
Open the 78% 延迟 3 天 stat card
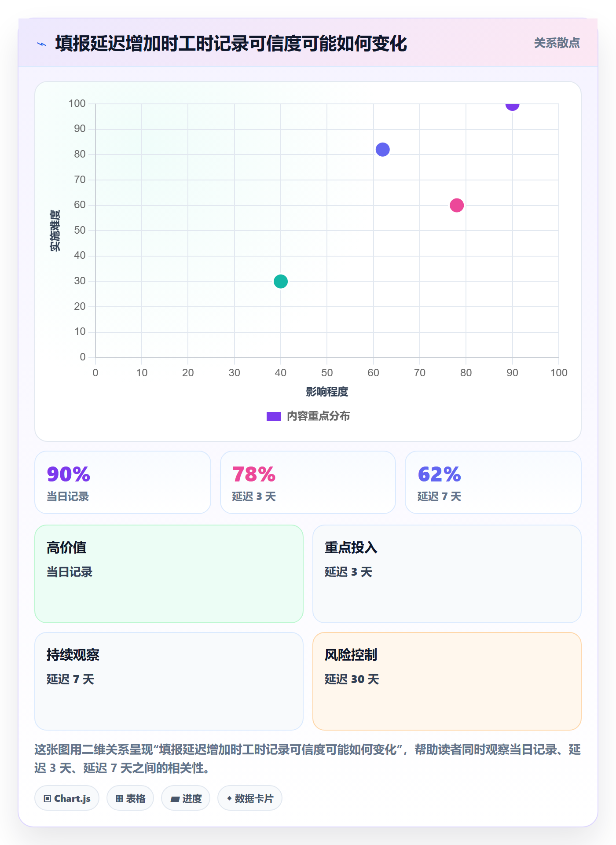coord(308,482)
